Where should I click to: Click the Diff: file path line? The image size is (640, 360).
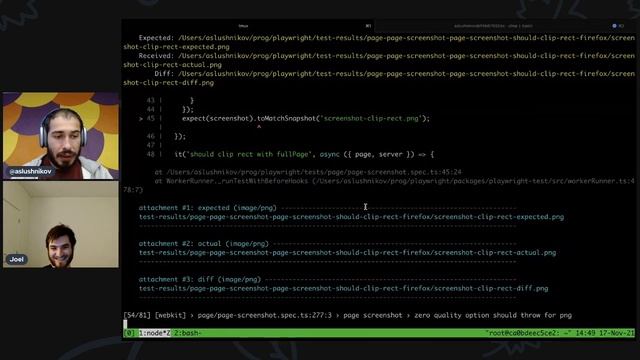394,73
